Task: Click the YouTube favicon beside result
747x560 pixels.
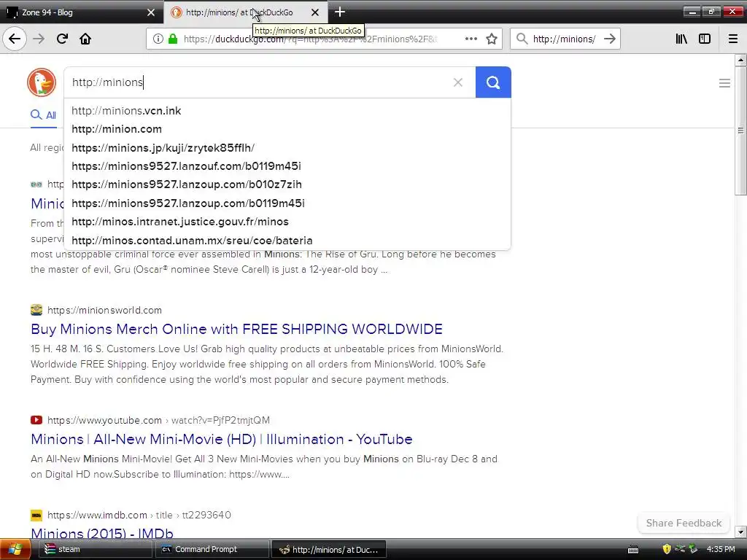Action: click(x=36, y=420)
